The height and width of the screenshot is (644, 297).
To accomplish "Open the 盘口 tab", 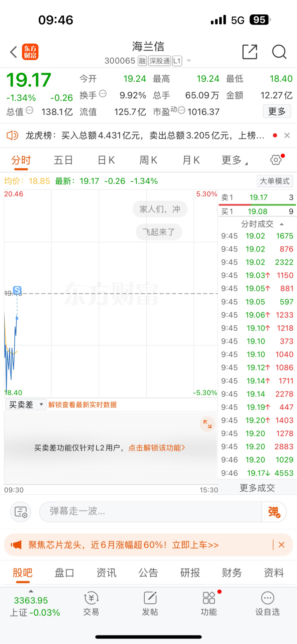I will click(64, 573).
